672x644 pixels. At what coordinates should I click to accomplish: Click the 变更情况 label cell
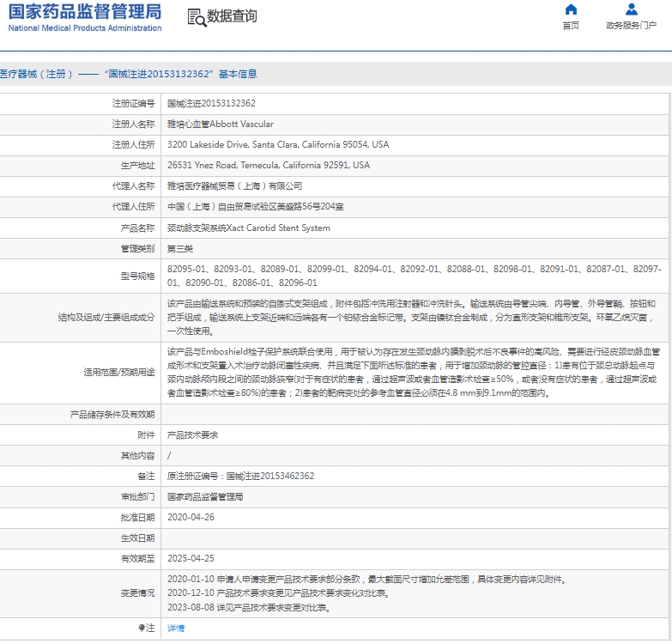point(80,593)
